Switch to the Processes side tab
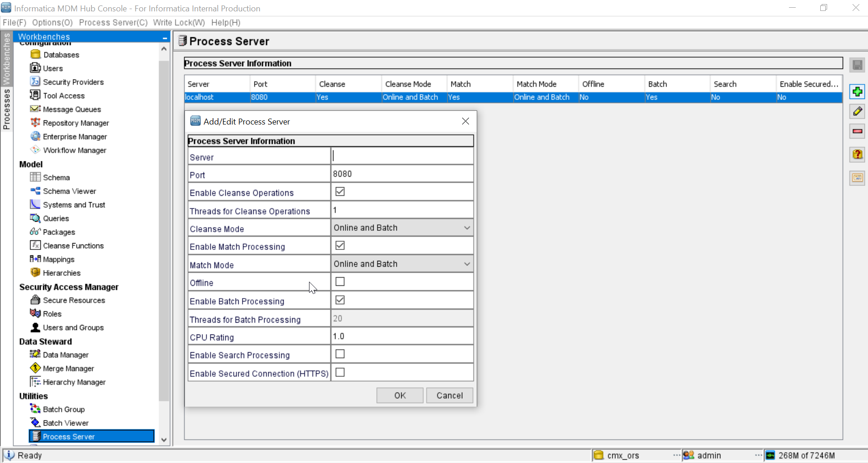This screenshot has height=463, width=868. pyautogui.click(x=6, y=109)
